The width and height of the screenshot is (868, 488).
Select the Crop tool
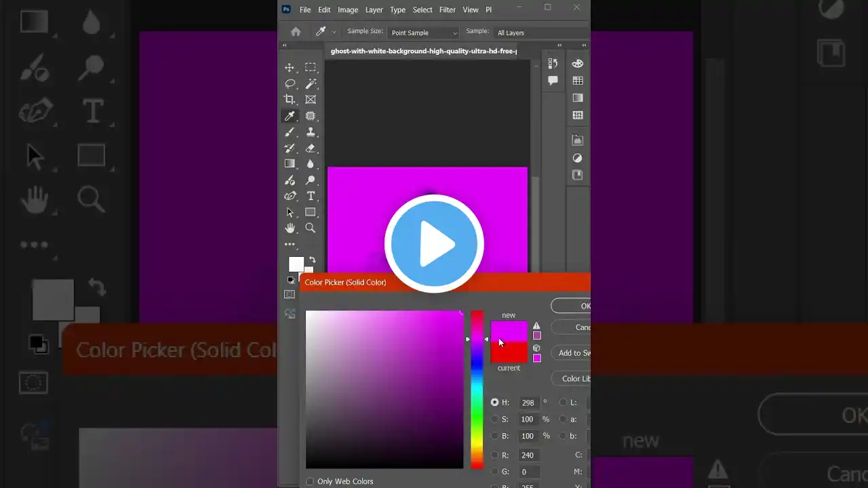tap(290, 100)
